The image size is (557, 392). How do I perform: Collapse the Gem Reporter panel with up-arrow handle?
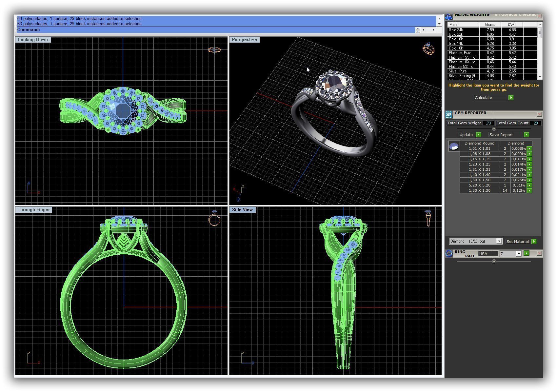(494, 129)
